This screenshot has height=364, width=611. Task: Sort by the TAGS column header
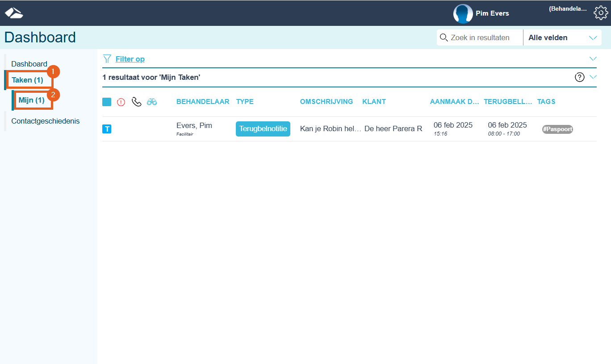click(546, 102)
